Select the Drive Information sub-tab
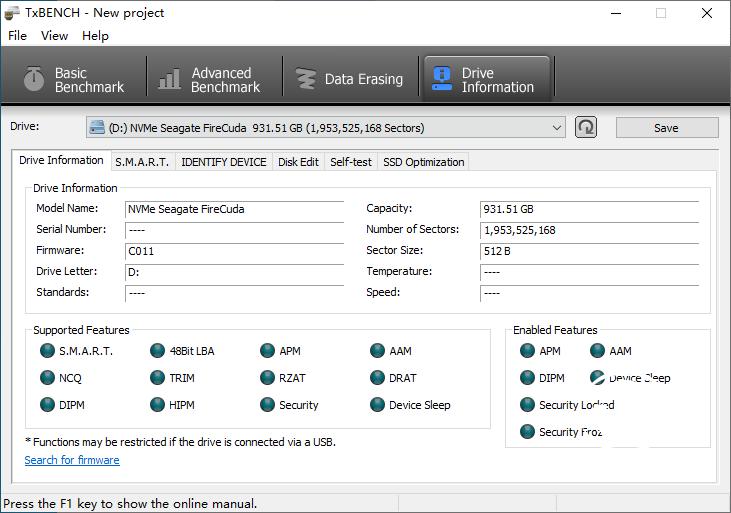The image size is (731, 513). pyautogui.click(x=61, y=160)
